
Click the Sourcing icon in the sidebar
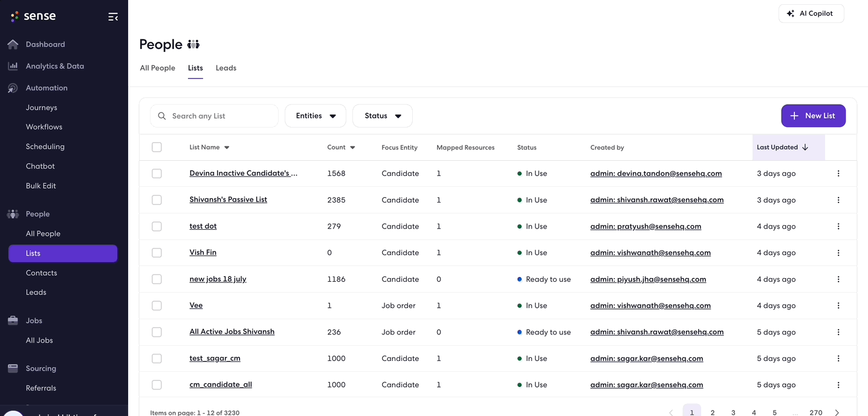[13, 368]
